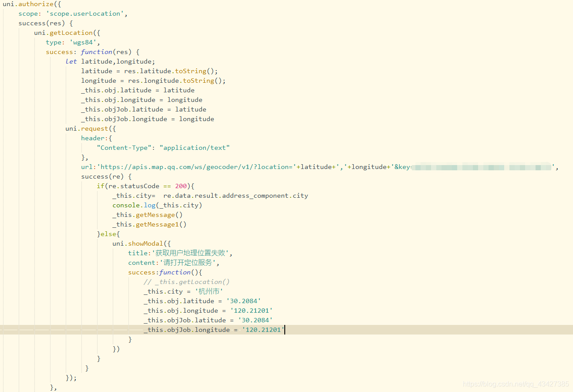Image resolution: width=573 pixels, height=392 pixels.
Task: Click the '}else{' line
Action: tap(108, 234)
